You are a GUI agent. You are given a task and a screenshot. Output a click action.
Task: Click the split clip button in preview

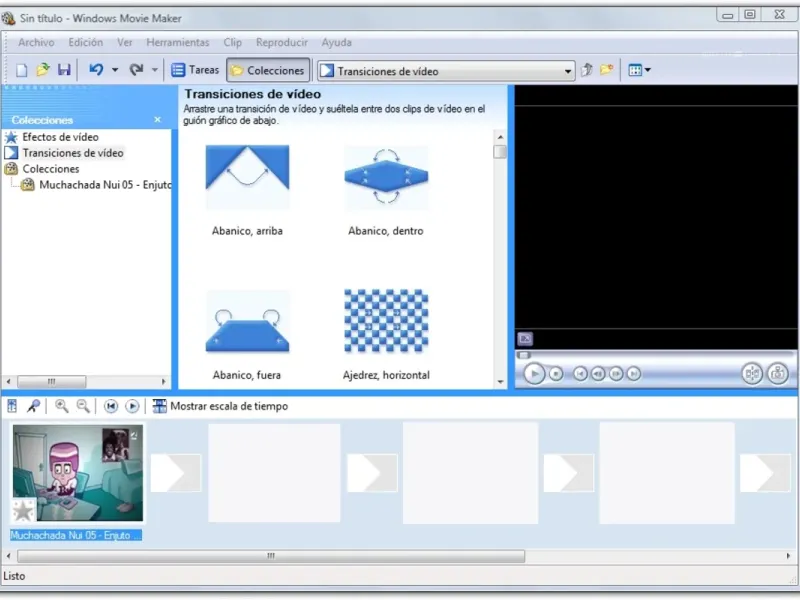point(752,374)
